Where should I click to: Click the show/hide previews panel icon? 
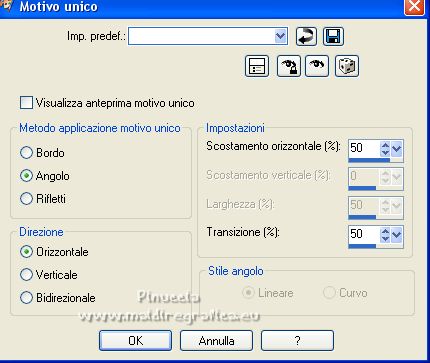point(257,66)
